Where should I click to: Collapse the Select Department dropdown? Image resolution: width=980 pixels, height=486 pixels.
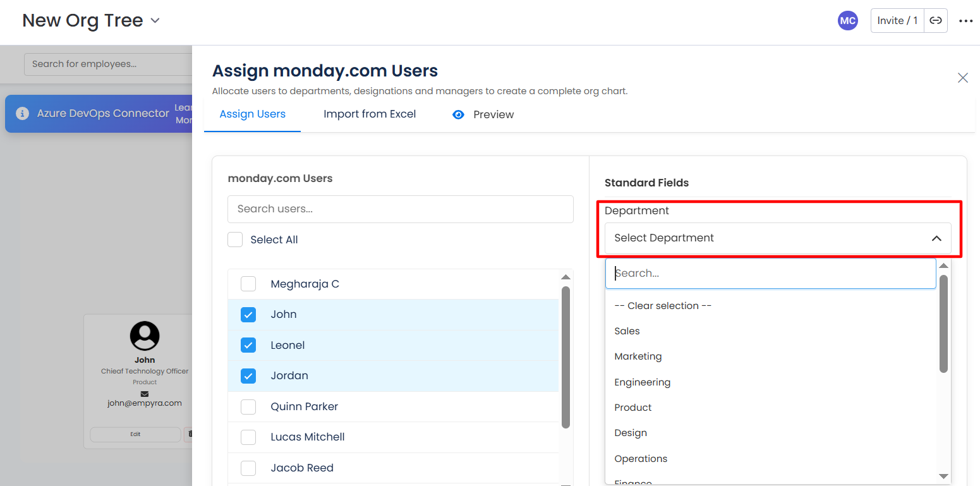[778, 238]
